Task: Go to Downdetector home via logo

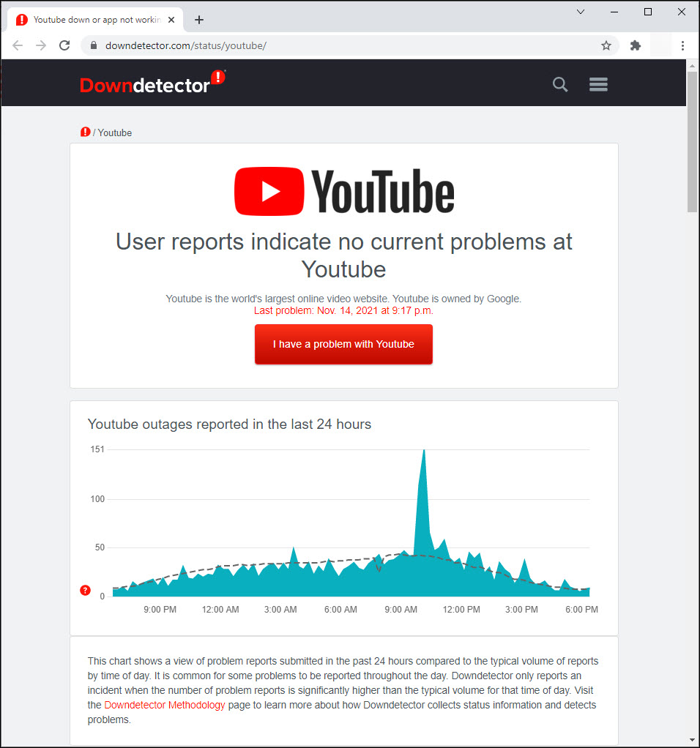Action: (x=152, y=82)
